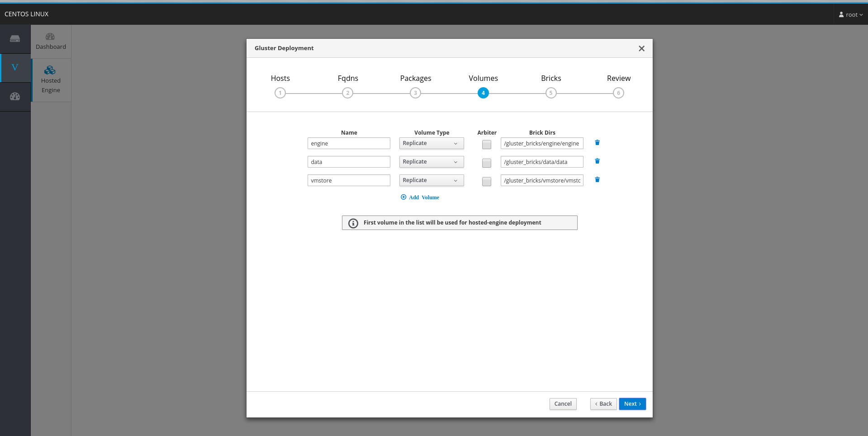Open the Hosted Engine page
This screenshot has width=868, height=436.
[x=51, y=80]
